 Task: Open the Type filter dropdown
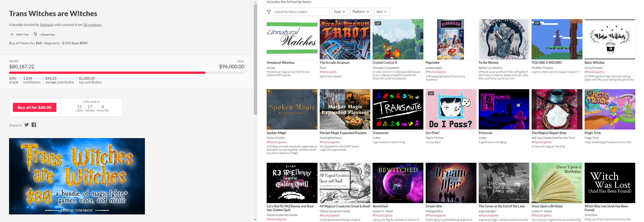click(339, 12)
